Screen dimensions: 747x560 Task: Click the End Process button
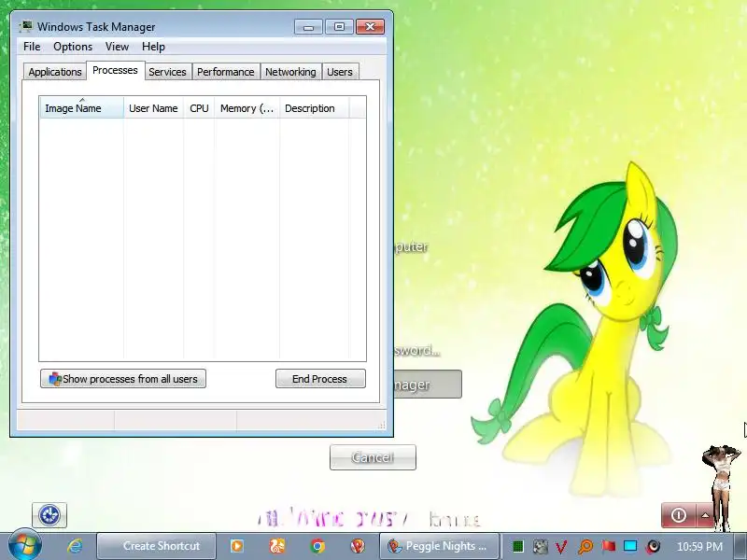pyautogui.click(x=320, y=379)
